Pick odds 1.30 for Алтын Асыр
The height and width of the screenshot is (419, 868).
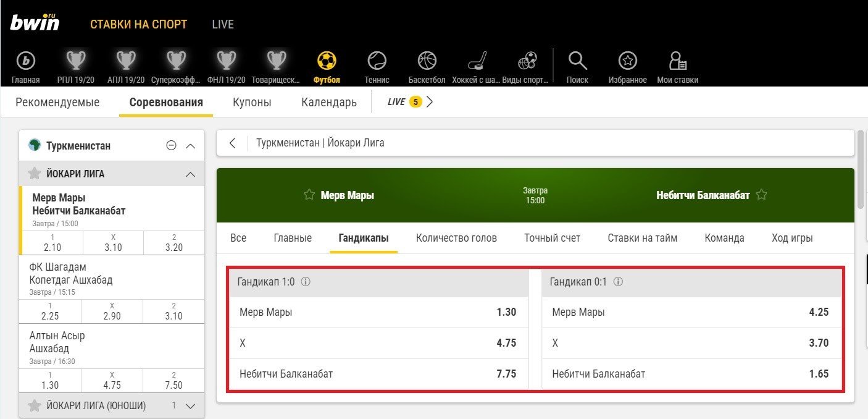50,380
